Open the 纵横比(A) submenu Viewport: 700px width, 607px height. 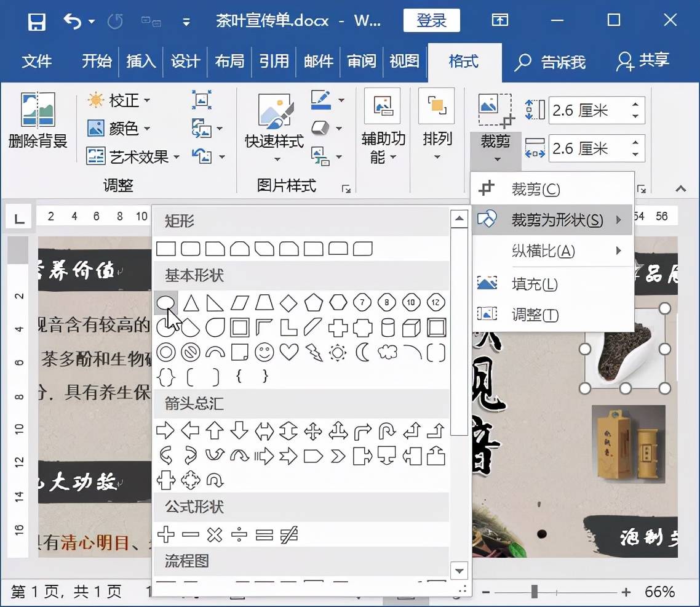[x=552, y=251]
